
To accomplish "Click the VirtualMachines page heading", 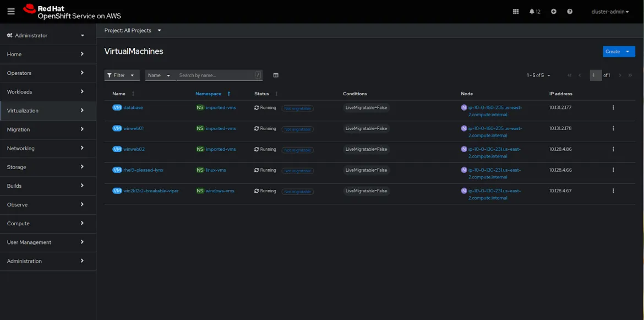I will [x=134, y=51].
